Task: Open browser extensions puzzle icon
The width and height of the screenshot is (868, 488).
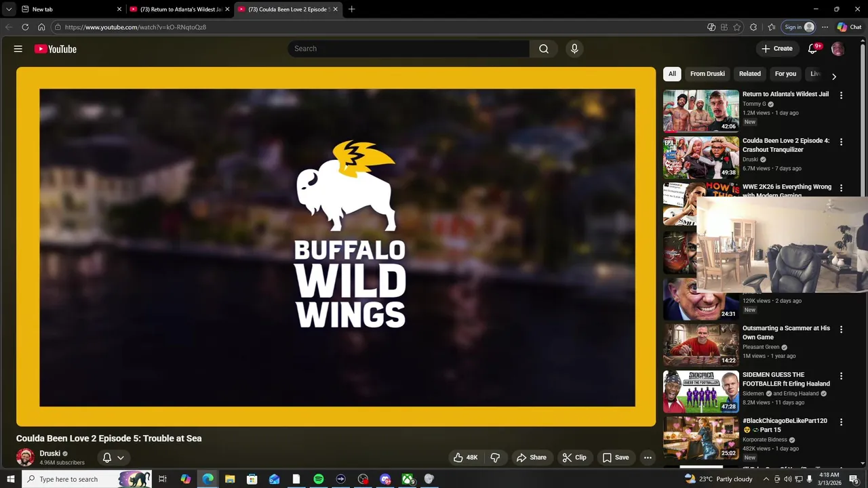Action: [x=753, y=27]
